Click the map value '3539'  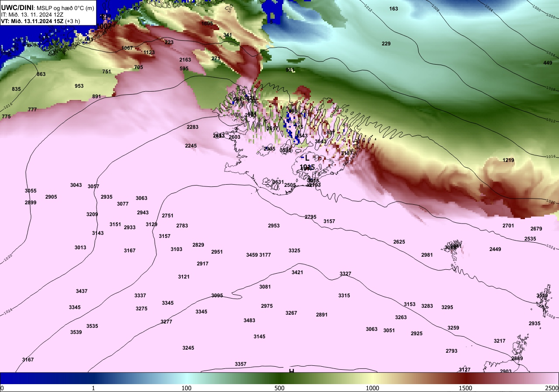[x=76, y=332]
